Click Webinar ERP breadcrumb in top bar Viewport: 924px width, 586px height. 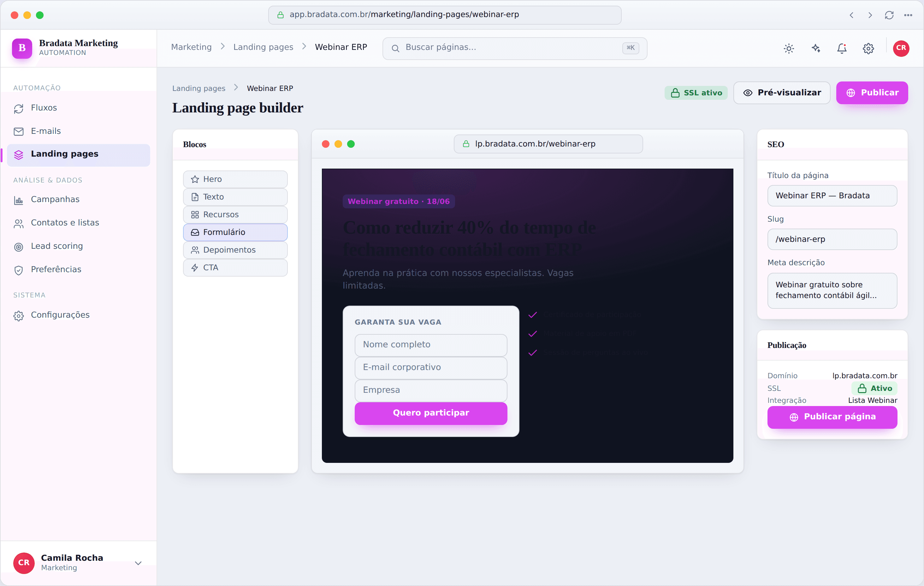[341, 47]
